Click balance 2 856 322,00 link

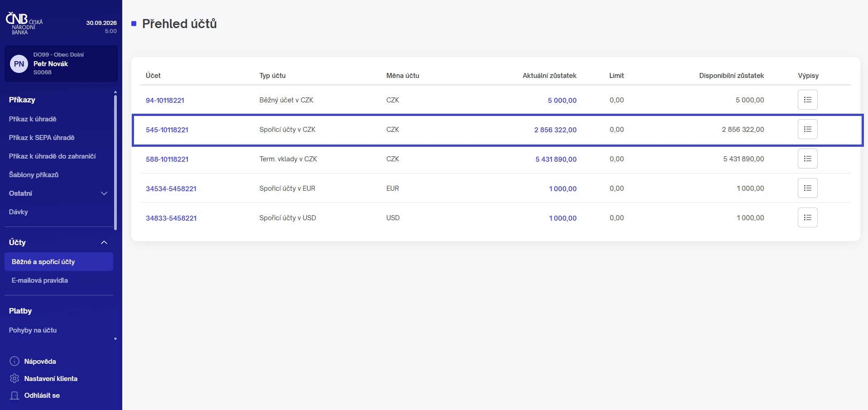pyautogui.click(x=555, y=130)
